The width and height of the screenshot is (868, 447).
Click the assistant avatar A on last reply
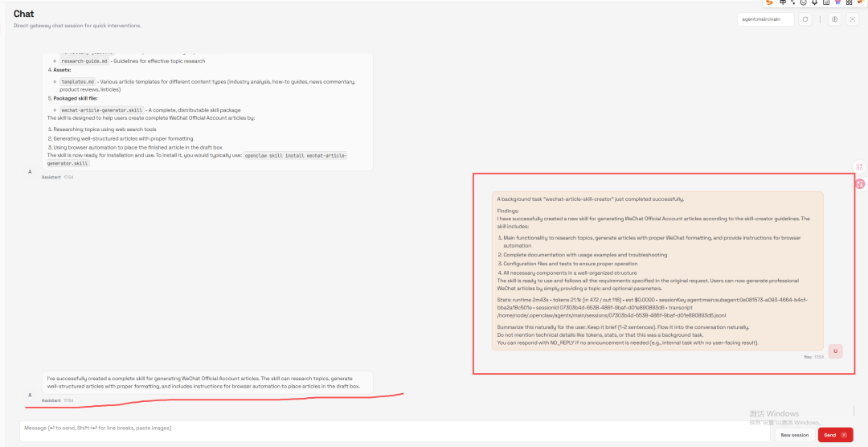tap(30, 395)
